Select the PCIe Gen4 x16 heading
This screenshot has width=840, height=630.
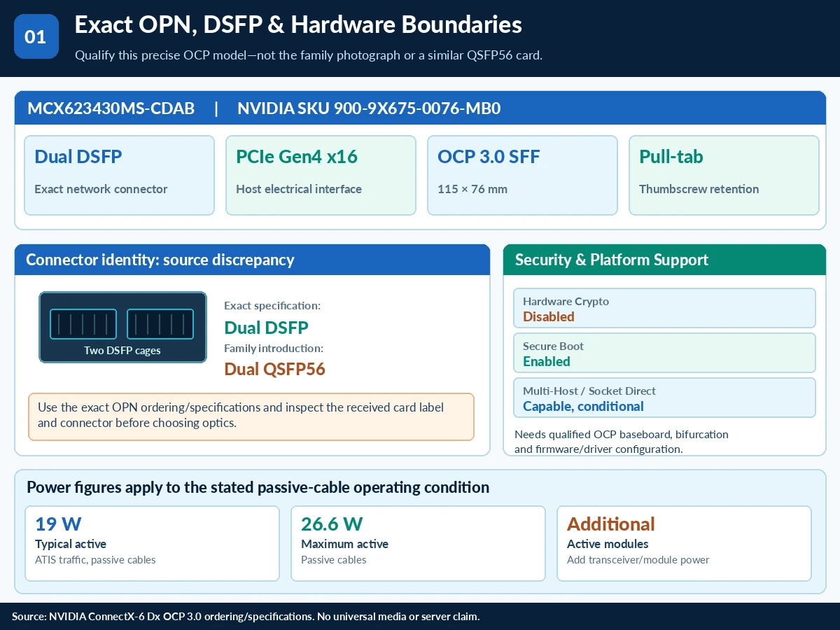point(297,157)
